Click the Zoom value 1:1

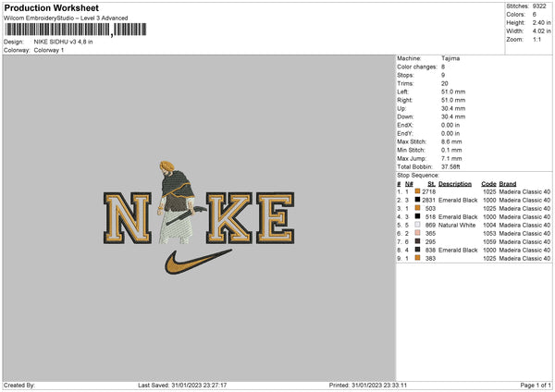[536, 39]
